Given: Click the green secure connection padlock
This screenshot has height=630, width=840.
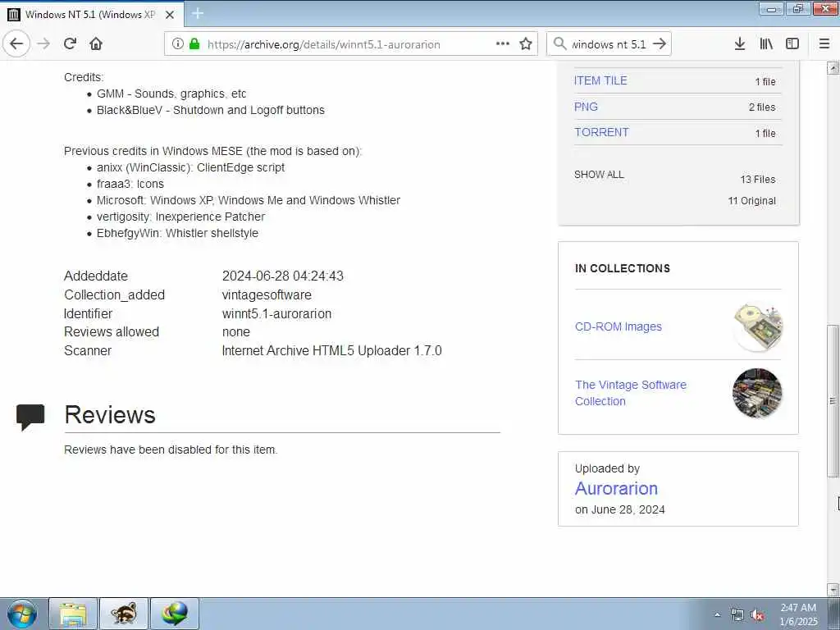Looking at the screenshot, I should [194, 44].
